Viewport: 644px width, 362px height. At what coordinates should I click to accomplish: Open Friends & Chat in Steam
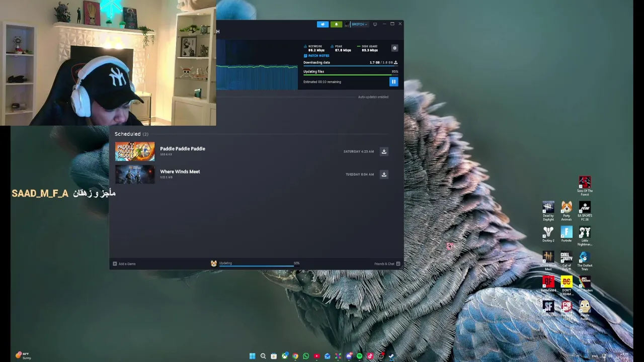pyautogui.click(x=387, y=263)
